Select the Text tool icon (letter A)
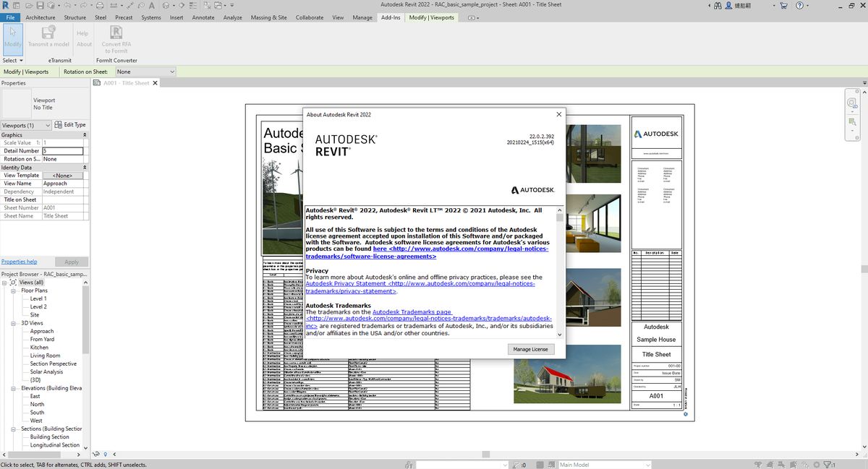Viewport: 868px width, 469px height. 151,5
